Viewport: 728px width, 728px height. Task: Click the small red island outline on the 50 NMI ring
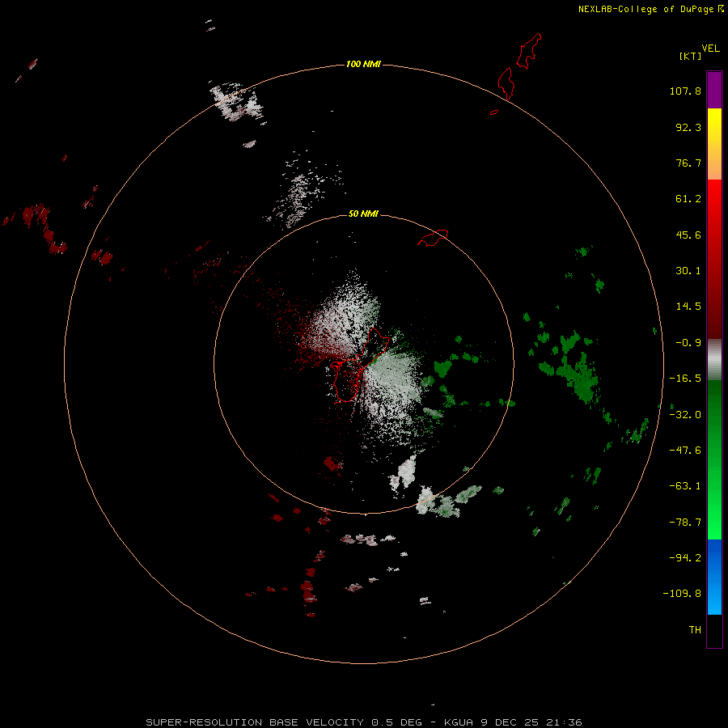click(x=433, y=238)
